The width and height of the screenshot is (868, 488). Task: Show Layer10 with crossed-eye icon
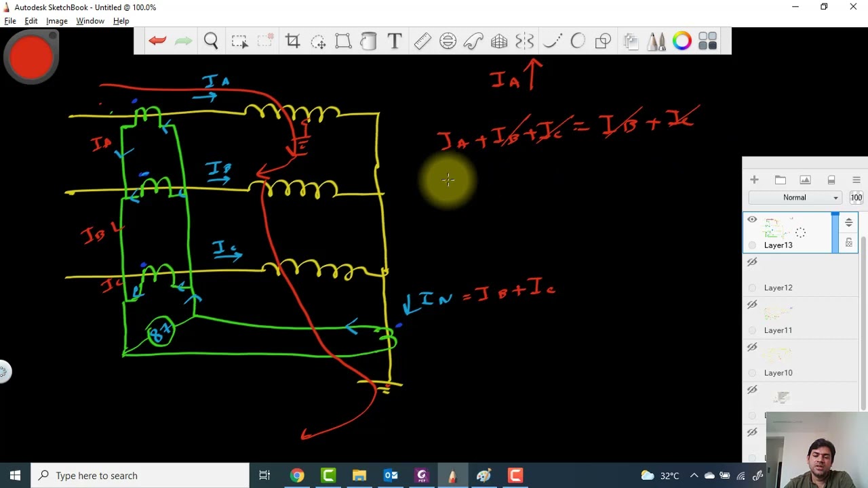752,347
